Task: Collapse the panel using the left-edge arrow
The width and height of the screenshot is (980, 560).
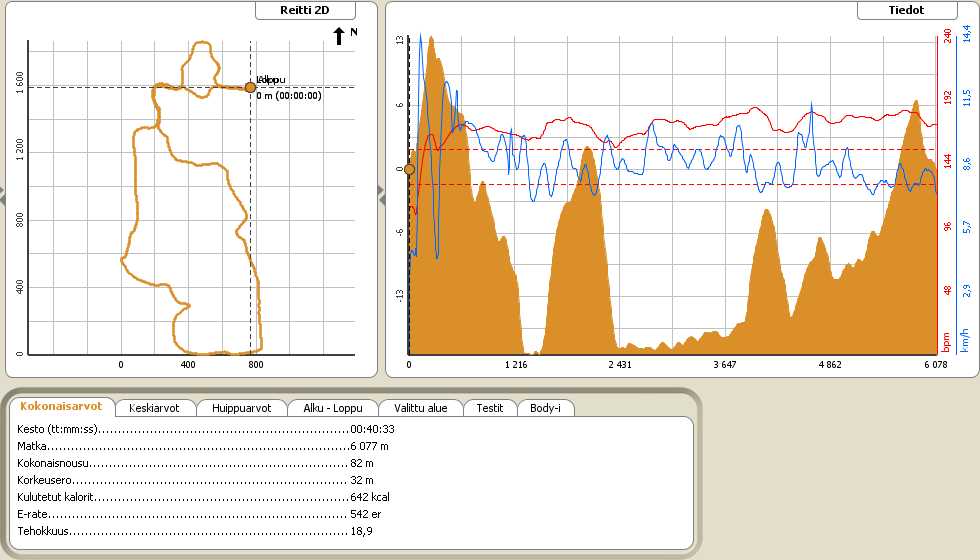Action: click(x=2, y=195)
